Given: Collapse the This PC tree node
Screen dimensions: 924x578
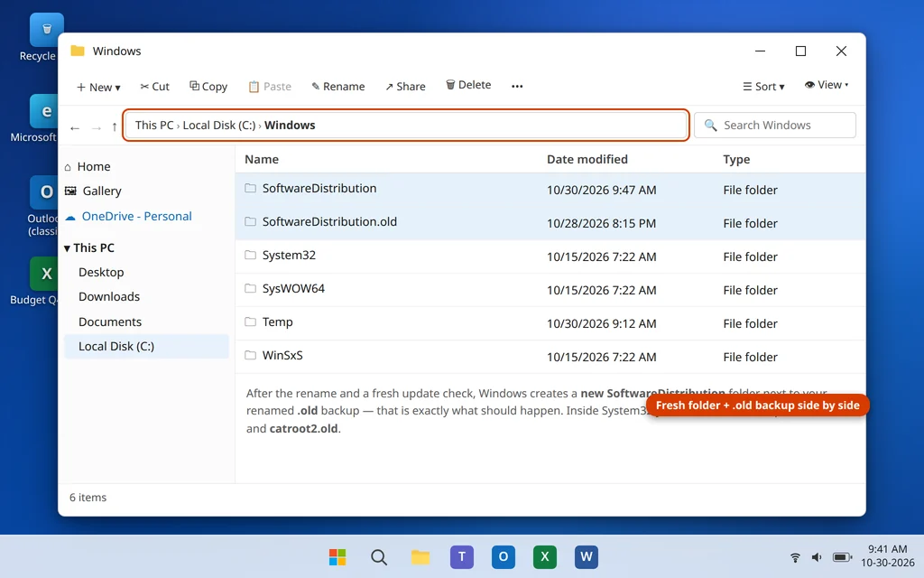Looking at the screenshot, I should [67, 248].
